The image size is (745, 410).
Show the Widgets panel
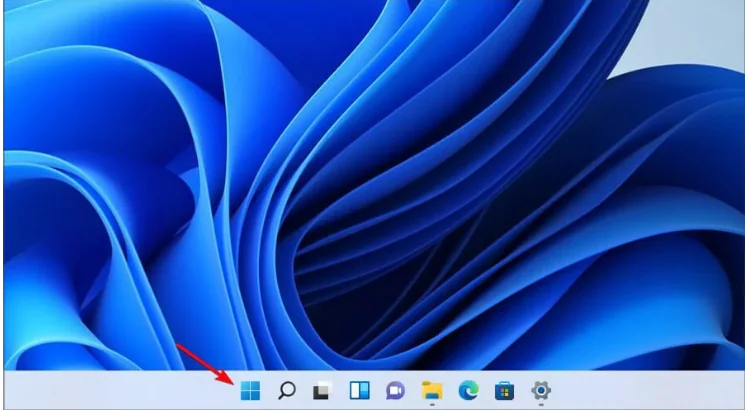pos(359,390)
